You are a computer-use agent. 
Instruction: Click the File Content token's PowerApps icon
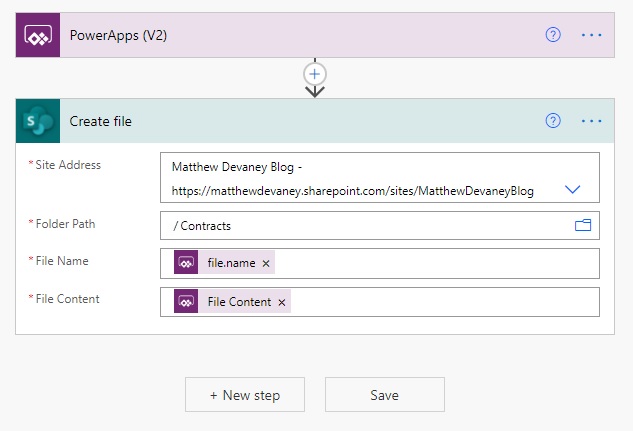pos(186,301)
